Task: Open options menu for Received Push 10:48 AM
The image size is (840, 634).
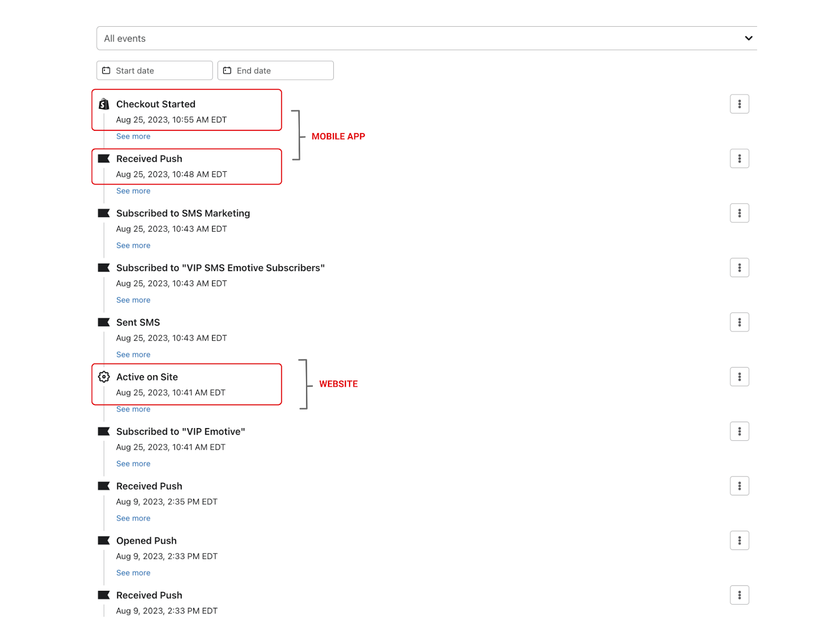Action: tap(739, 159)
